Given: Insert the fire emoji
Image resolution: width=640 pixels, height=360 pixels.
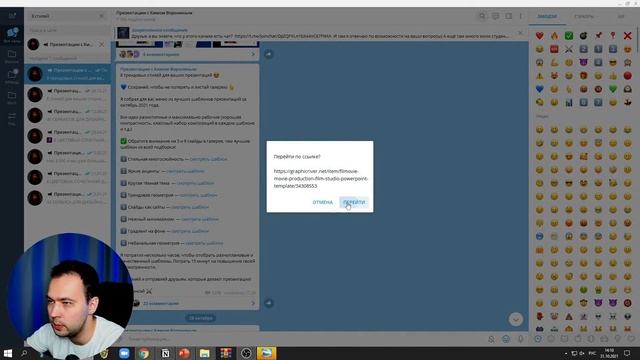Looking at the screenshot, I should click(x=554, y=36).
